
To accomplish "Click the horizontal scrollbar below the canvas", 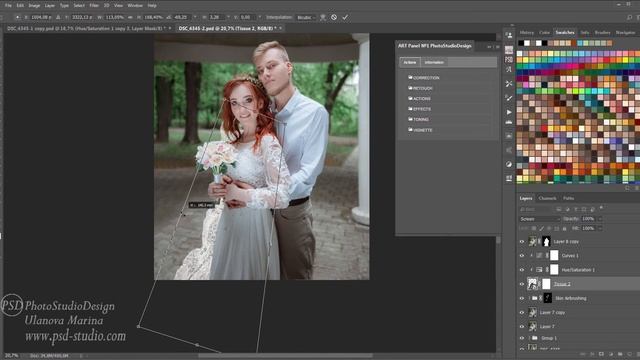I will tap(285, 356).
